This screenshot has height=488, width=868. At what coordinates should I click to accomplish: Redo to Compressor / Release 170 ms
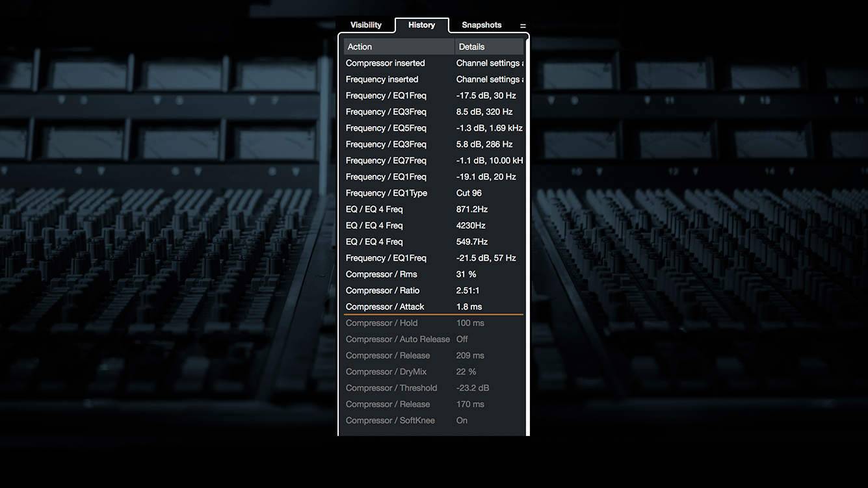click(434, 404)
